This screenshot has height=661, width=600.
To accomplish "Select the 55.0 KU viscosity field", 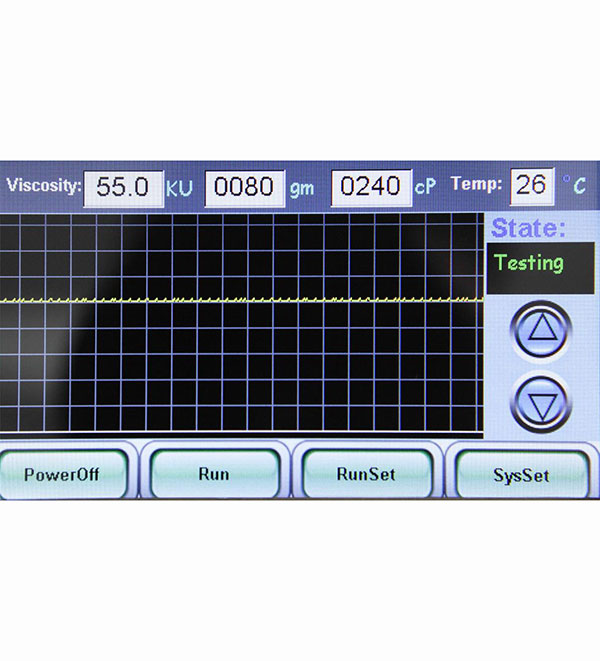I will (x=124, y=188).
